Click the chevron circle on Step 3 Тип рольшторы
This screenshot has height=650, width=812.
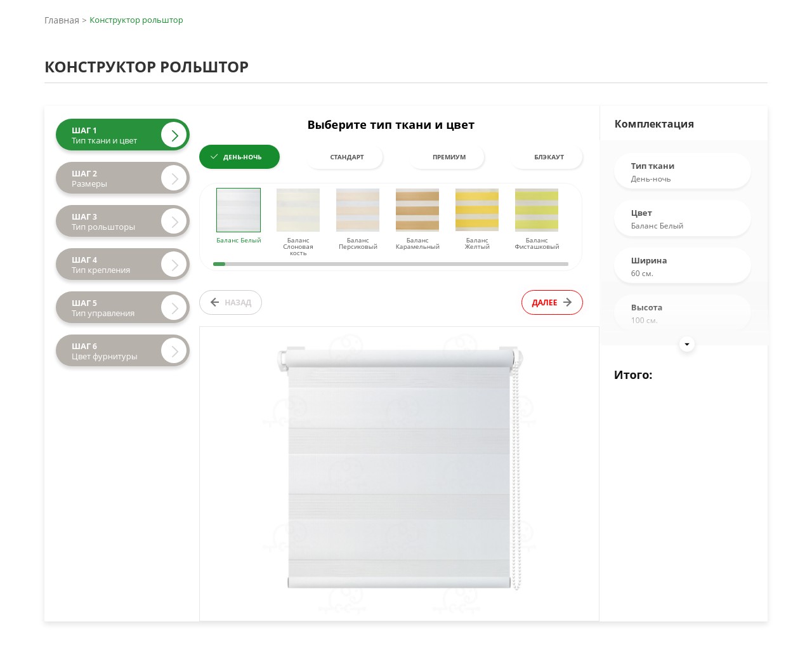coord(174,222)
